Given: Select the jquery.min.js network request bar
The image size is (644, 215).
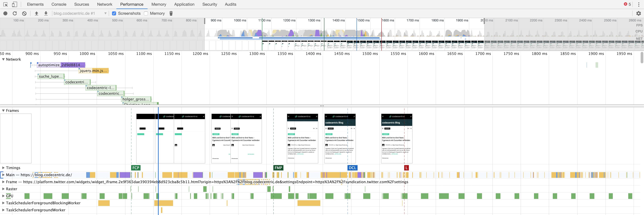Looking at the screenshot, I should 94,71.
